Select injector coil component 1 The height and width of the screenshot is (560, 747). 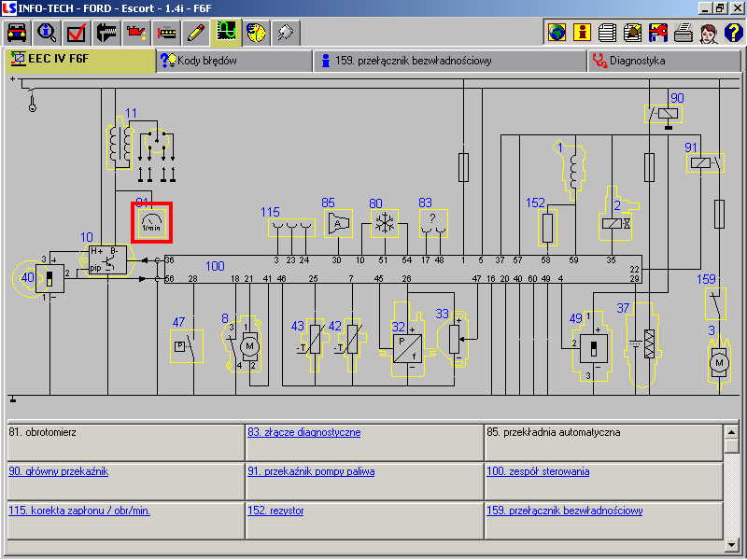[x=571, y=172]
